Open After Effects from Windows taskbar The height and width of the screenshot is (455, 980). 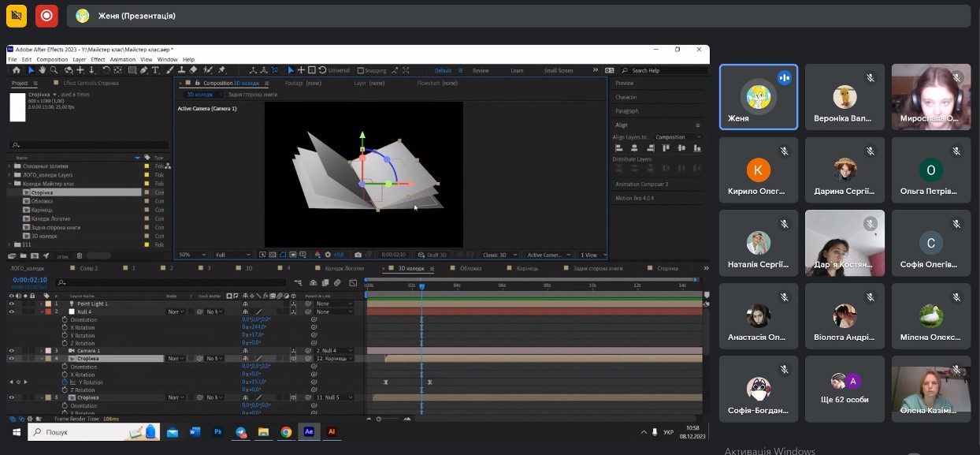(x=309, y=432)
